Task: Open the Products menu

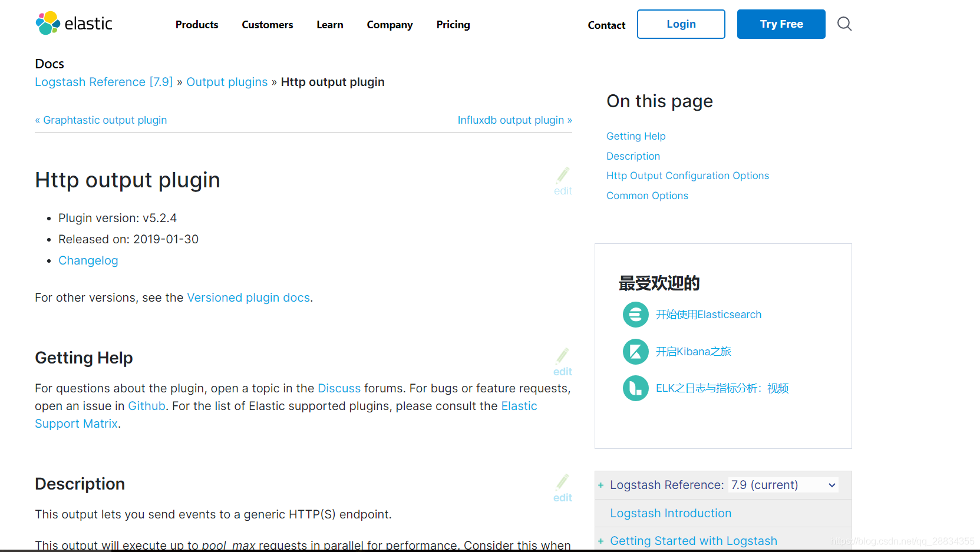Action: pos(196,24)
